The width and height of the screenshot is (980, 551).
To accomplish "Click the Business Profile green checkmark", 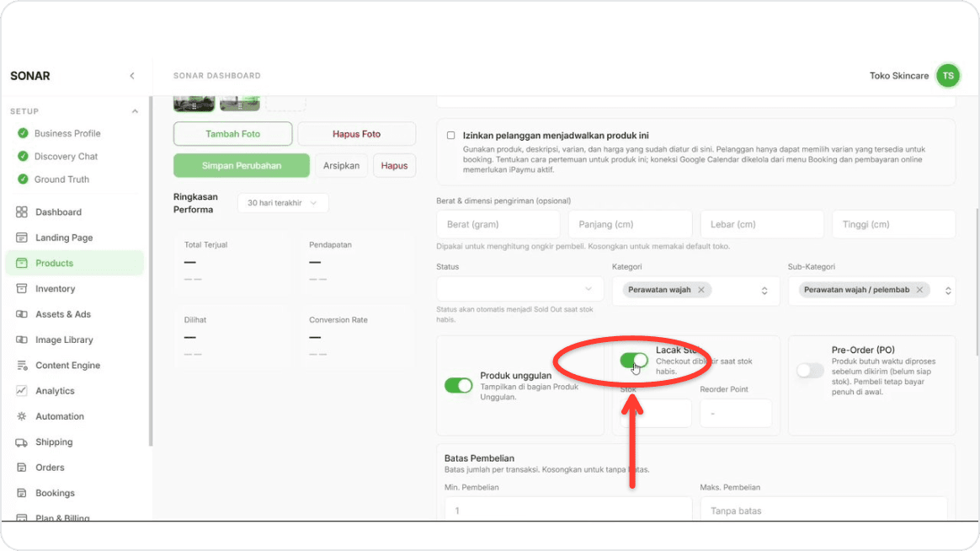I will 23,133.
